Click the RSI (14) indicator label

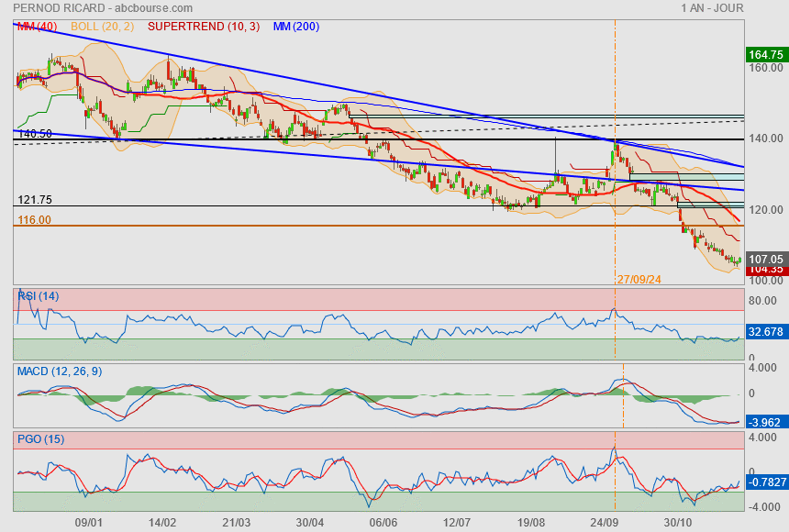(39, 296)
